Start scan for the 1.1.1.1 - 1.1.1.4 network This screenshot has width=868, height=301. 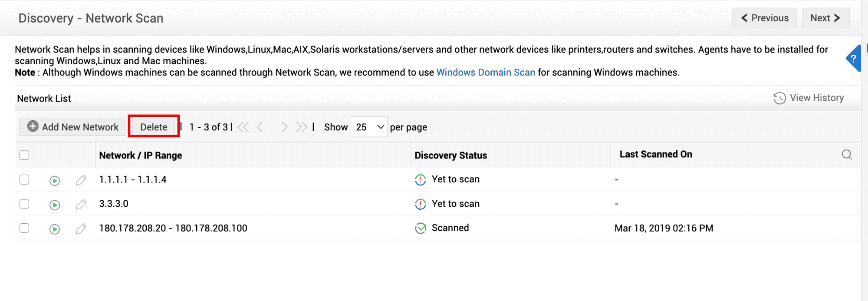click(55, 180)
